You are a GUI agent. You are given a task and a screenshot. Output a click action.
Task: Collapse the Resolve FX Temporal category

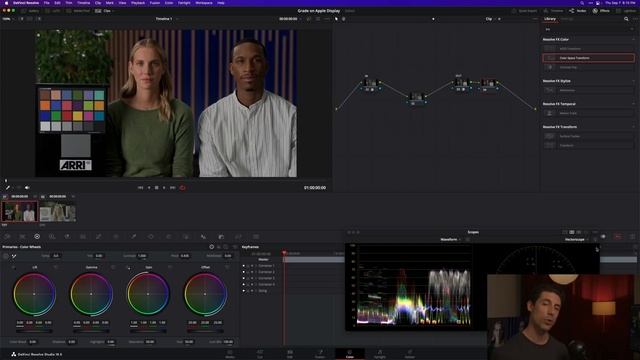pos(633,104)
